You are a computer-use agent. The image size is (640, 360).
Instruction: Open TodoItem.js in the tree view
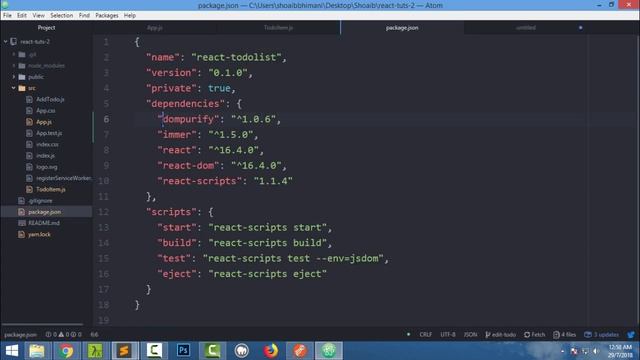pyautogui.click(x=51, y=189)
